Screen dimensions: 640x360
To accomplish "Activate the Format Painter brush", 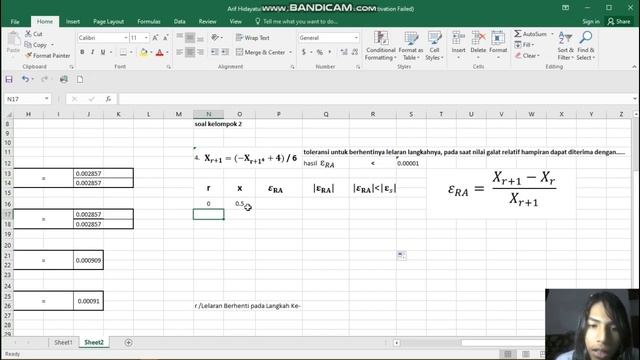I will 47,56.
